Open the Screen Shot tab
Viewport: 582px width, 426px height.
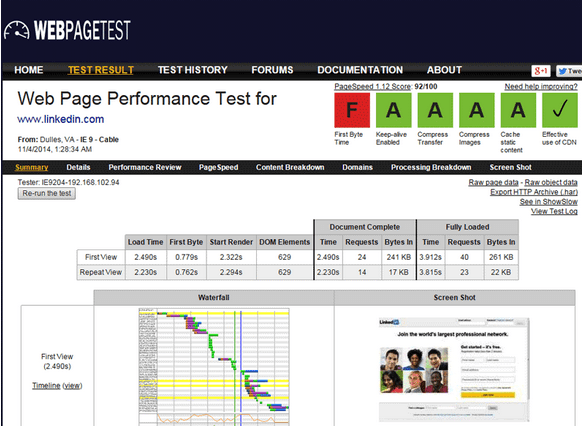[510, 167]
